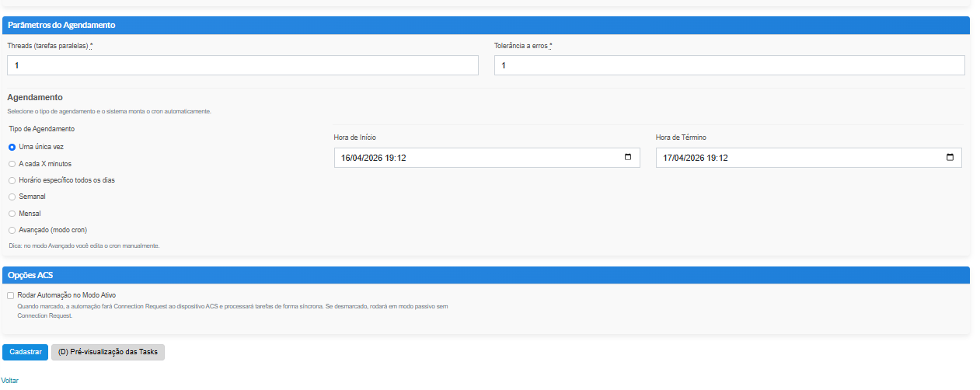Focus the Tolerância a erros input field
This screenshot has height=390, width=980.
point(730,65)
